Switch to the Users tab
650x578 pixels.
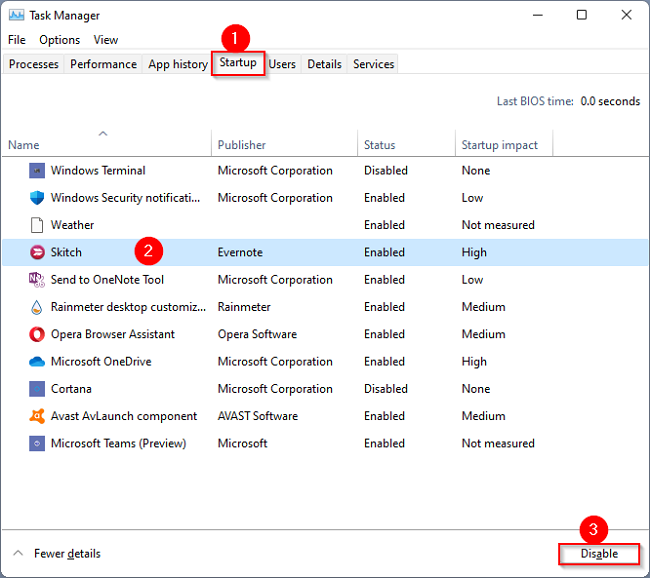(x=282, y=64)
